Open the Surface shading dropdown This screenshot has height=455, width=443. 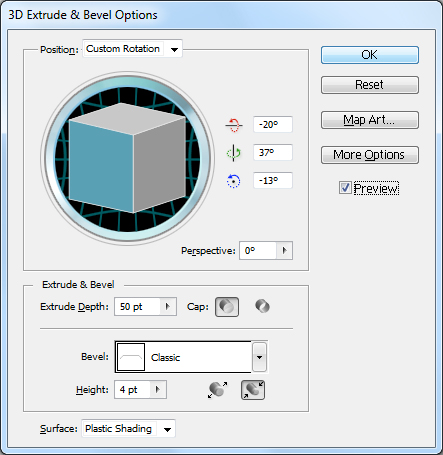167,429
